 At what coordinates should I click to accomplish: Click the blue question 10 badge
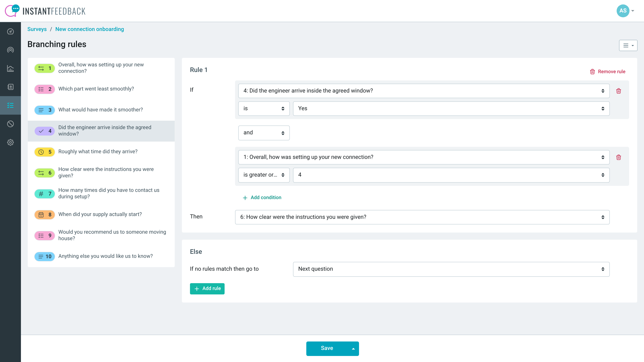coord(44,257)
